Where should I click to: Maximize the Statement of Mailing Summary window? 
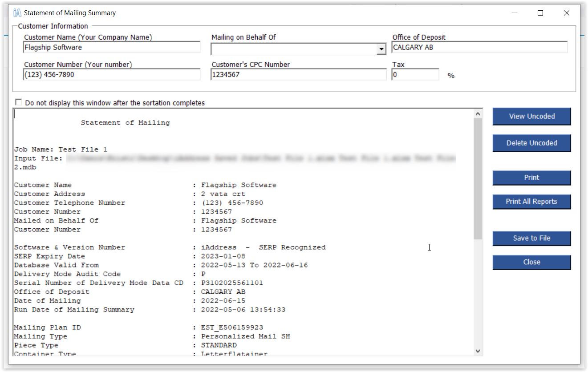(x=540, y=13)
